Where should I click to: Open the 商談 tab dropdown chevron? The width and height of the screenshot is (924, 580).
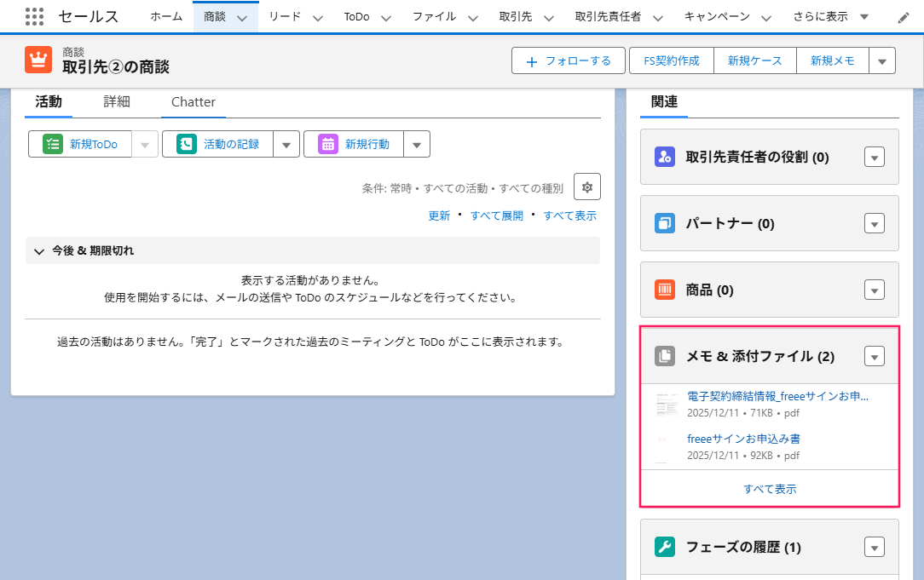[x=241, y=18]
